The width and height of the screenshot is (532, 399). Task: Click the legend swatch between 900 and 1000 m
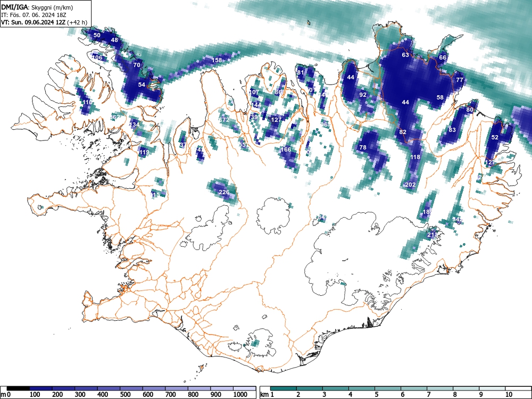(x=222, y=388)
